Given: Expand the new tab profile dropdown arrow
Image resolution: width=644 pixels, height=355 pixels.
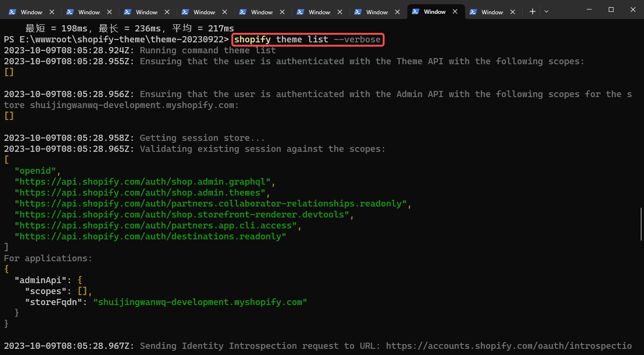Looking at the screenshot, I should coord(546,11).
